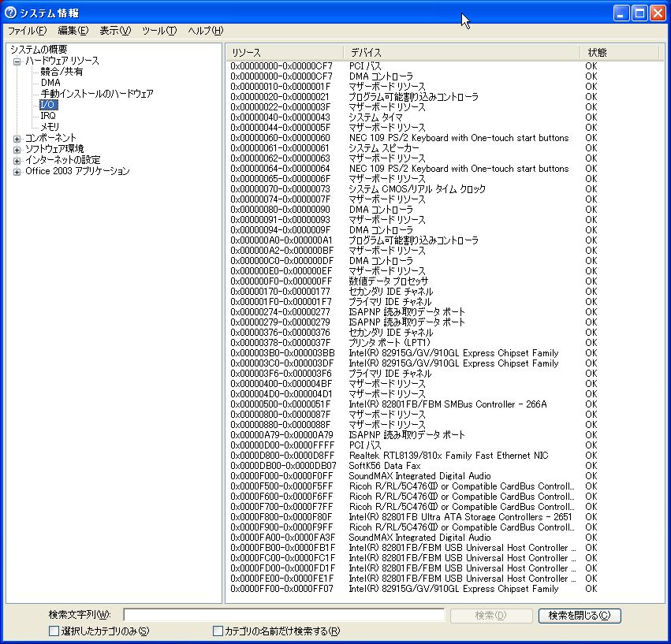671x644 pixels.
Task: Select IRQ in the hardware resources tree
Action: pos(48,116)
